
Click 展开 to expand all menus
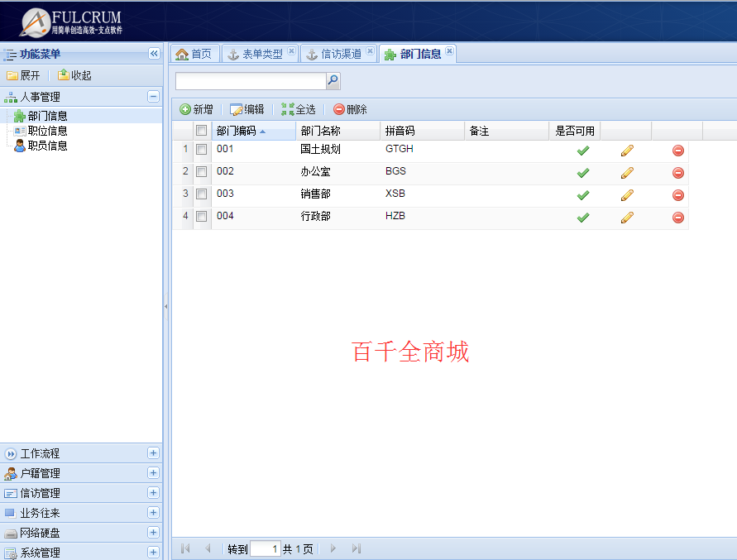(23, 75)
